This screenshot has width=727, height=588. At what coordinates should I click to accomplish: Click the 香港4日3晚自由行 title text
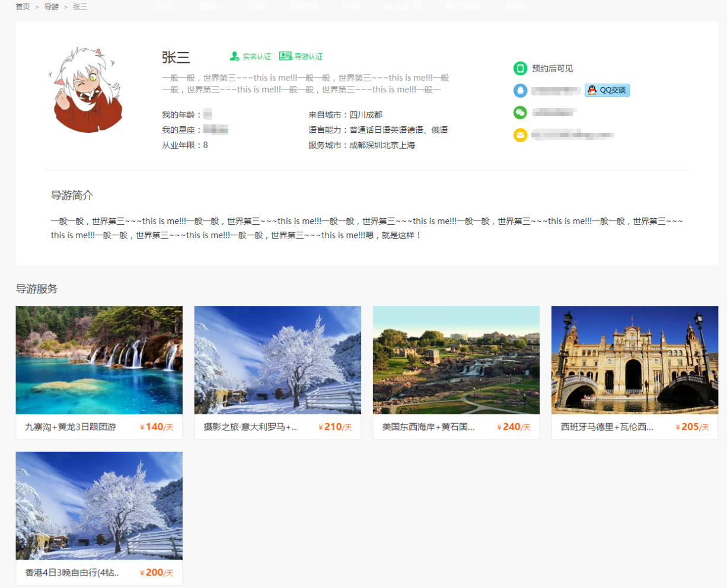click(x=72, y=573)
